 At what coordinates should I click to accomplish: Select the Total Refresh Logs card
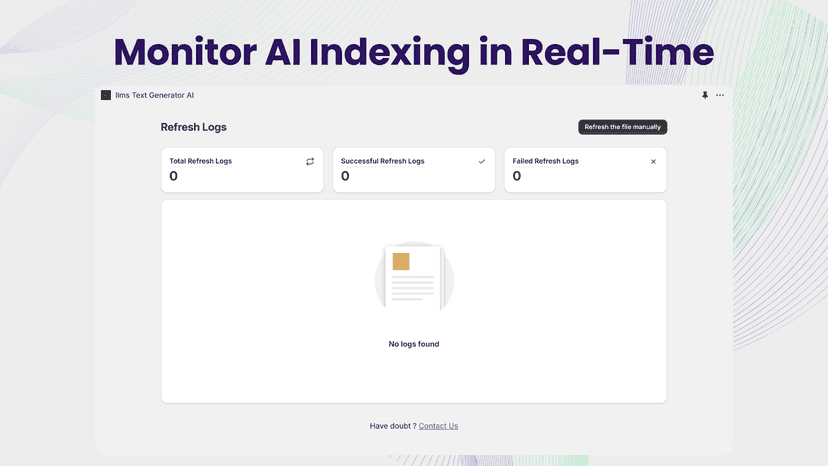pyautogui.click(x=242, y=170)
